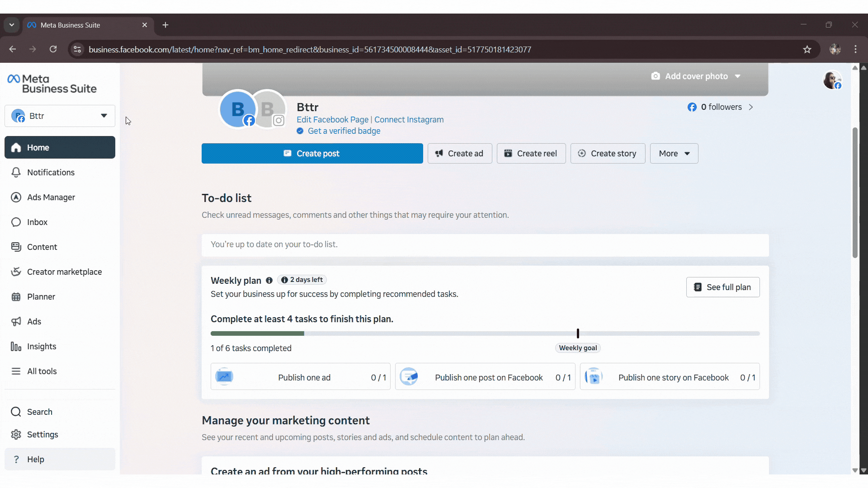Open Ads Manager from the sidebar icon
This screenshot has width=868, height=488.
16,197
